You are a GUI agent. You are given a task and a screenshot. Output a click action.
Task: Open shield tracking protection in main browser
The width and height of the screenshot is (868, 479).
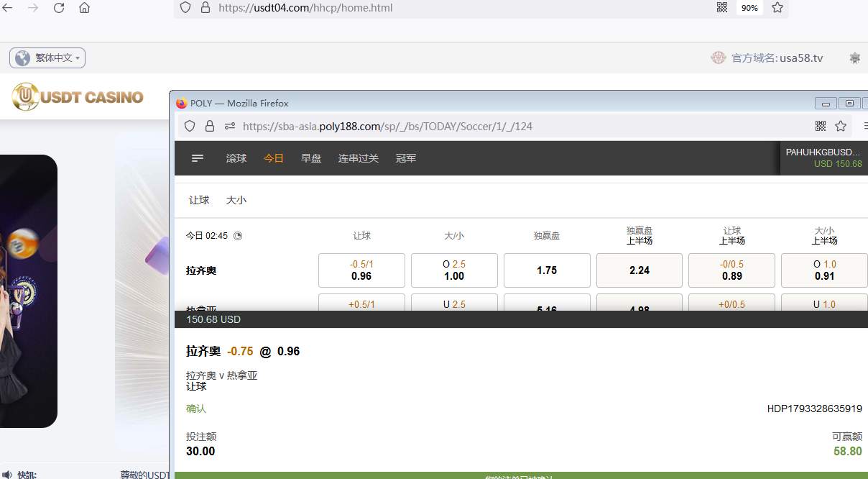click(x=185, y=8)
